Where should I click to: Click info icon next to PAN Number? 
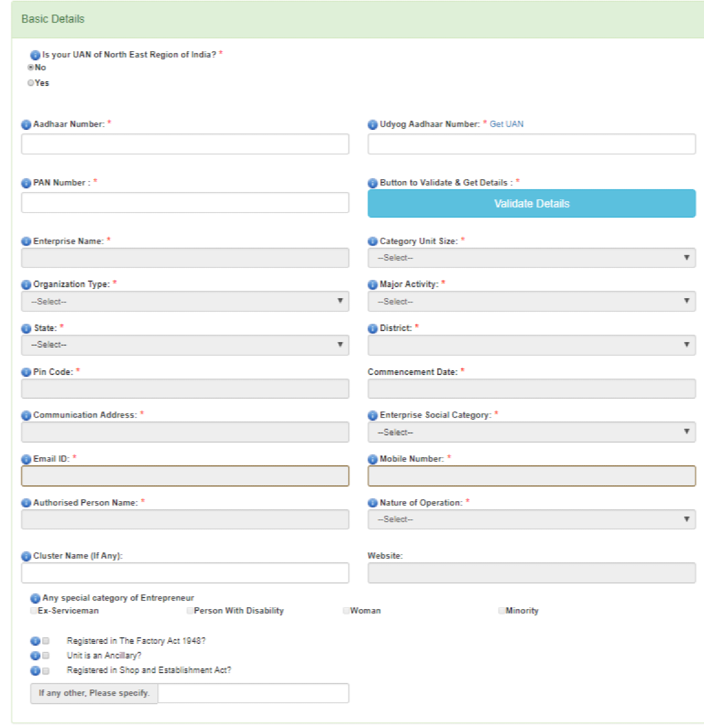(26, 183)
